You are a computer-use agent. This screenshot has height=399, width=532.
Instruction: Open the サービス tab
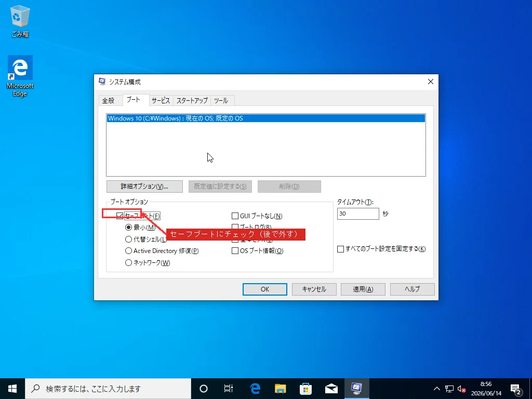coord(161,100)
